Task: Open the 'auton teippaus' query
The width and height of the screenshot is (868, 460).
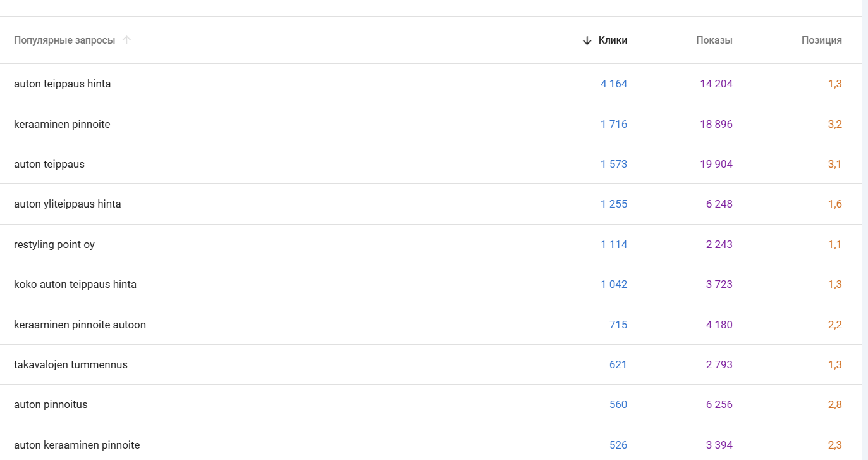Action: [x=49, y=165]
